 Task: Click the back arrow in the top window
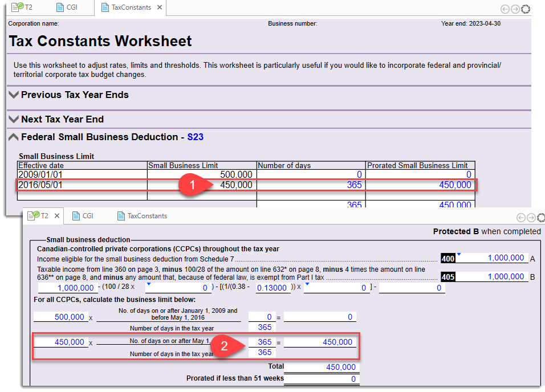click(505, 9)
